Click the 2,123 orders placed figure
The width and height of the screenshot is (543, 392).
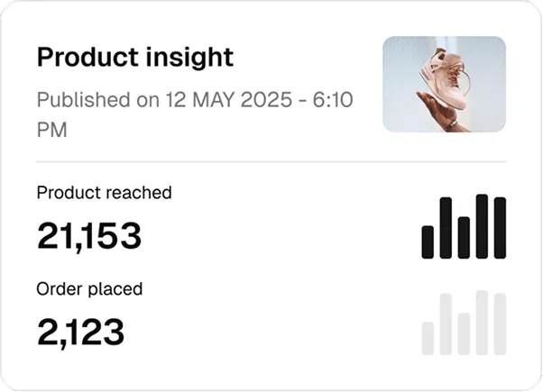(x=80, y=333)
